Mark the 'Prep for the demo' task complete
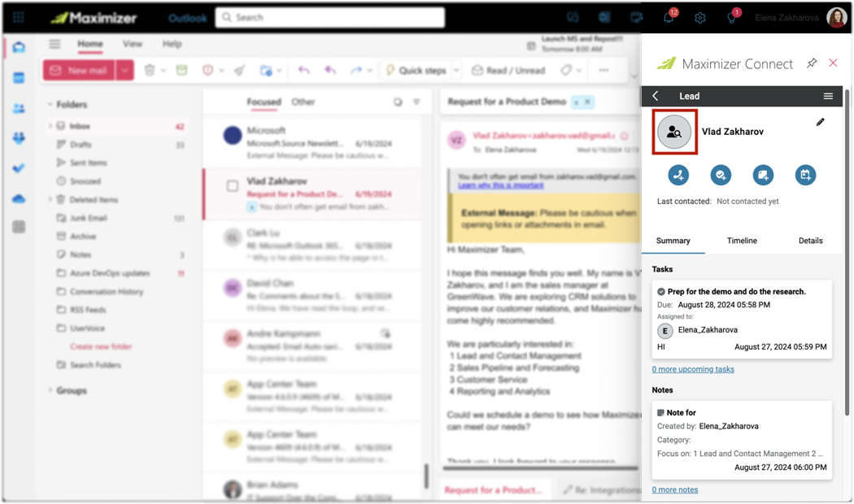Viewport: 854px width, 504px height. pyautogui.click(x=660, y=292)
